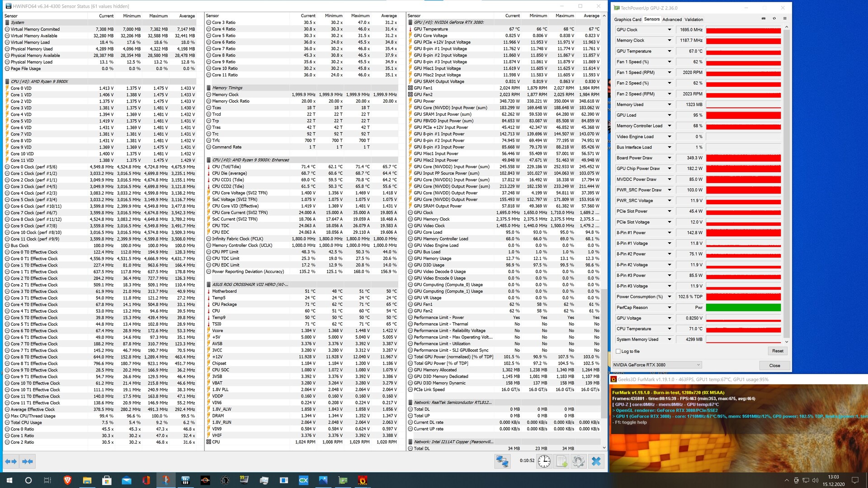Open HWiNFO sensor settings gear icon
Screen dimensions: 868x488
click(578, 461)
